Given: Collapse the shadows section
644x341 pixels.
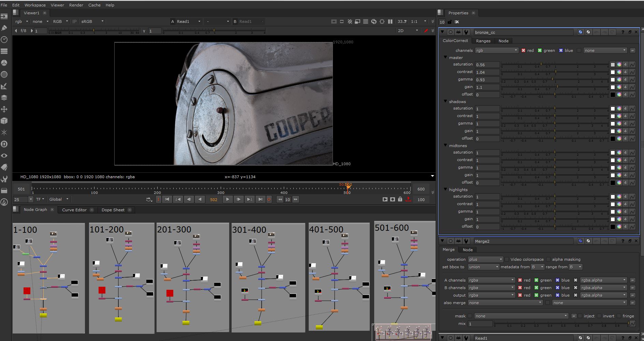Looking at the screenshot, I should [x=445, y=101].
